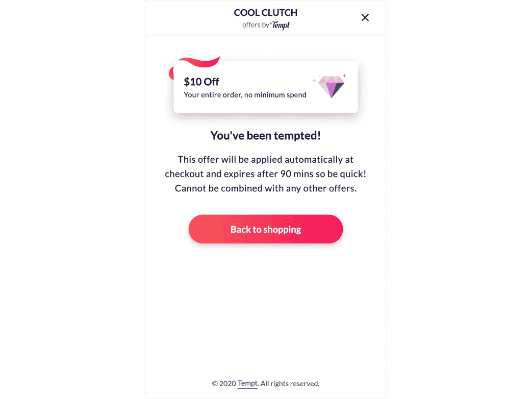Screen dimensions: 532x399
Task: Close the Cool Clutch offer popup
Action: coord(365,18)
